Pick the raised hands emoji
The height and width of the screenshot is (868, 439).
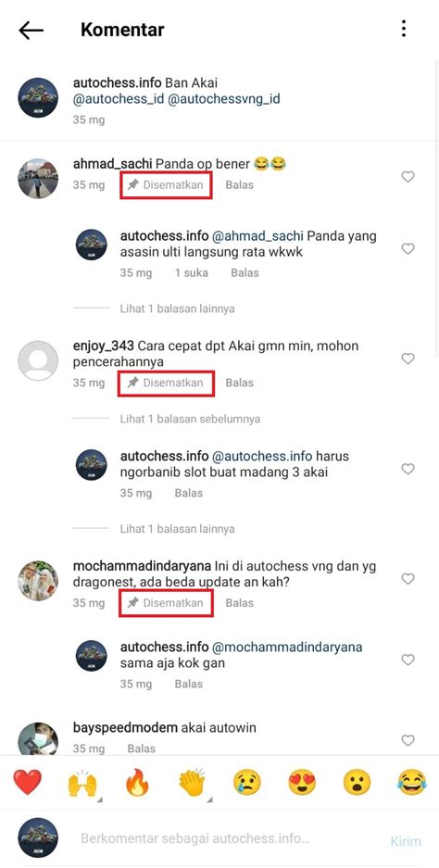[x=82, y=784]
